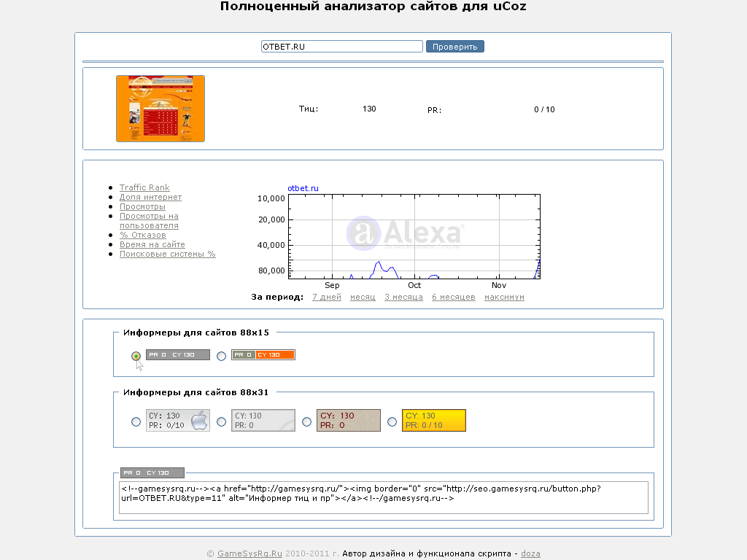Open the Traffic Rank link

[144, 187]
